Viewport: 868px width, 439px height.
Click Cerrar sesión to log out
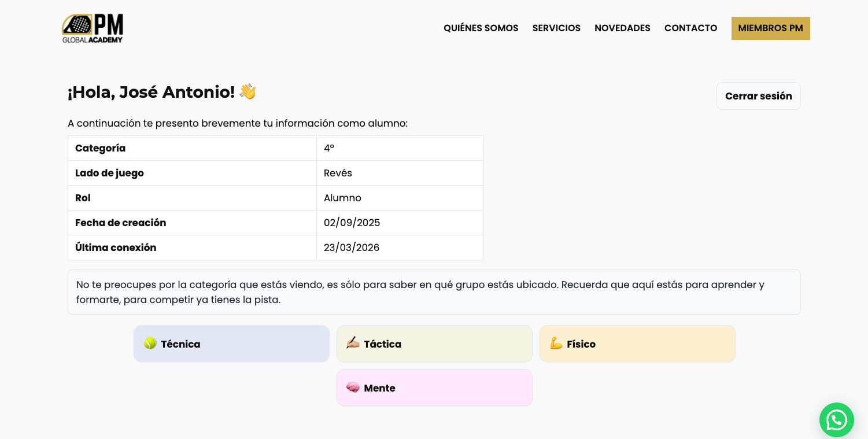pos(758,95)
